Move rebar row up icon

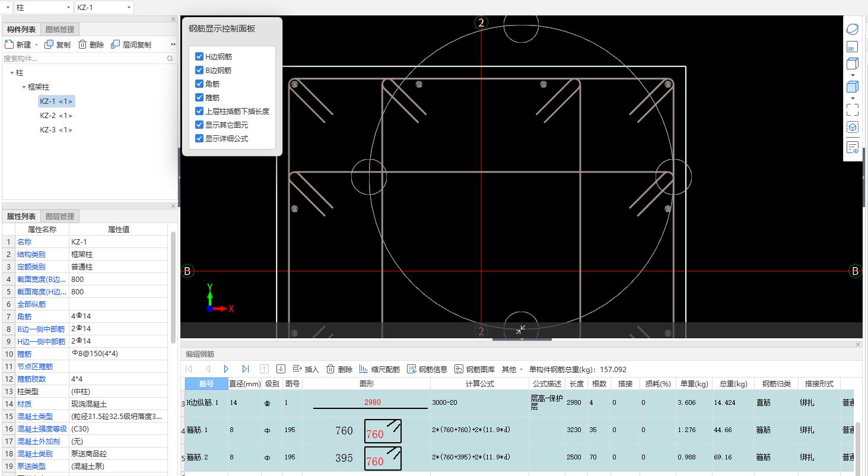tap(265, 369)
